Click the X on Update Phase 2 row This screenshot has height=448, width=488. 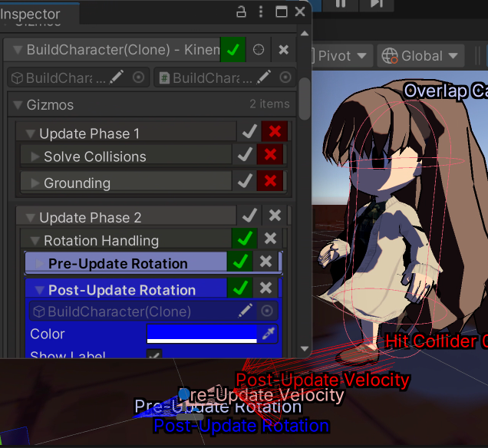pos(275,216)
